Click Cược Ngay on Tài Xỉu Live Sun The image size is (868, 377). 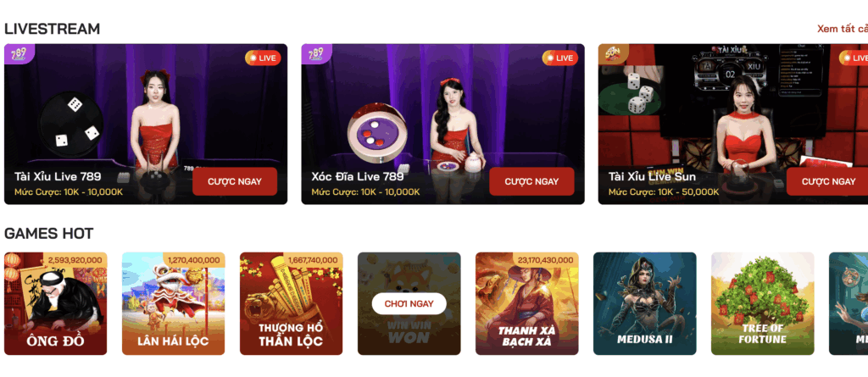coord(828,181)
